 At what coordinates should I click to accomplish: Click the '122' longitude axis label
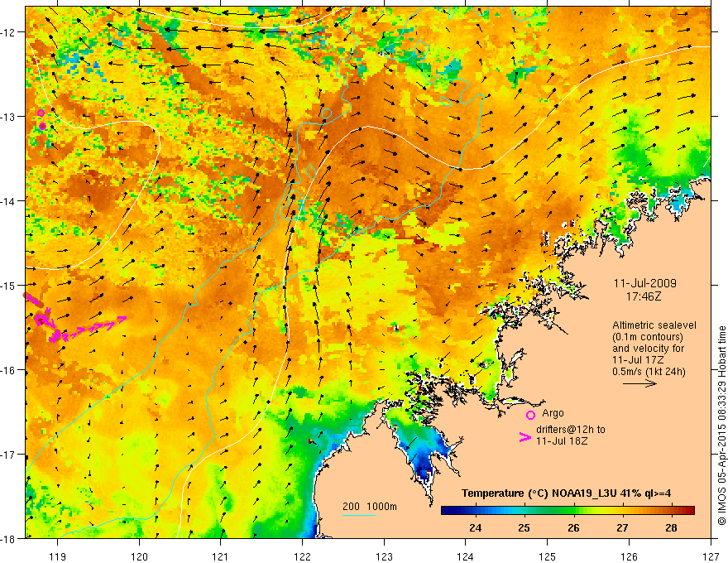[x=302, y=556]
